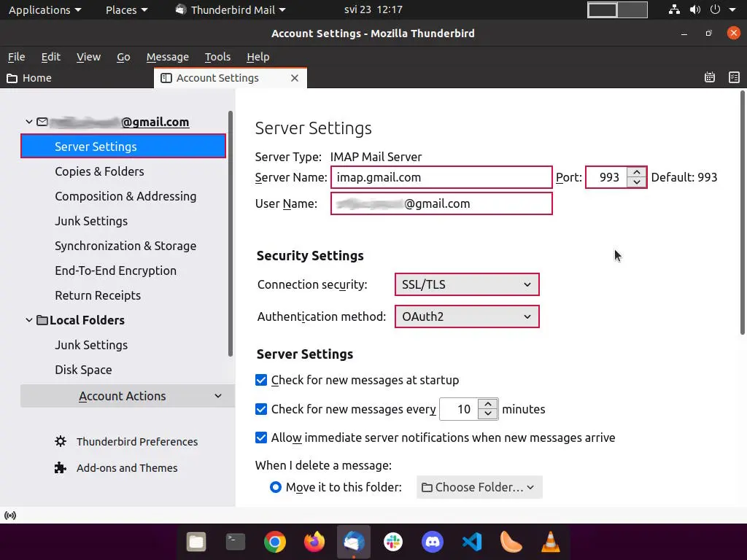Select Copies & Folders in sidebar

pyautogui.click(x=99, y=171)
